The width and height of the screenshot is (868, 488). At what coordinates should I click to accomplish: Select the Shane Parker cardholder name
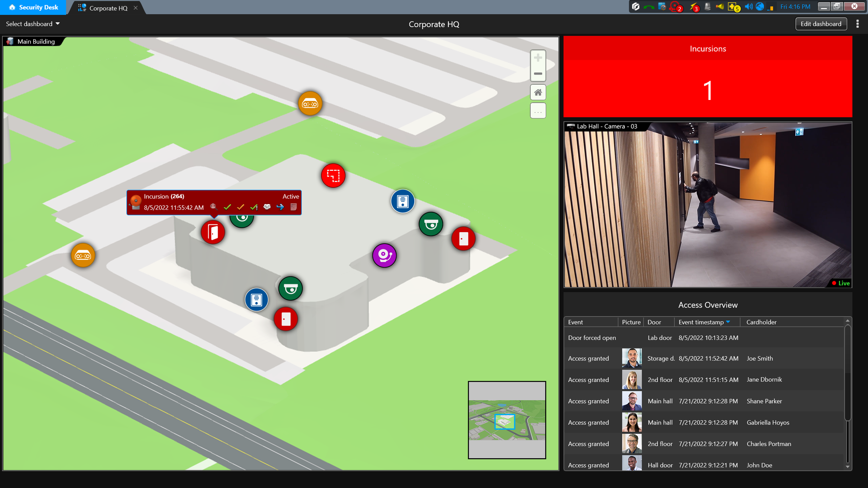[x=764, y=401]
